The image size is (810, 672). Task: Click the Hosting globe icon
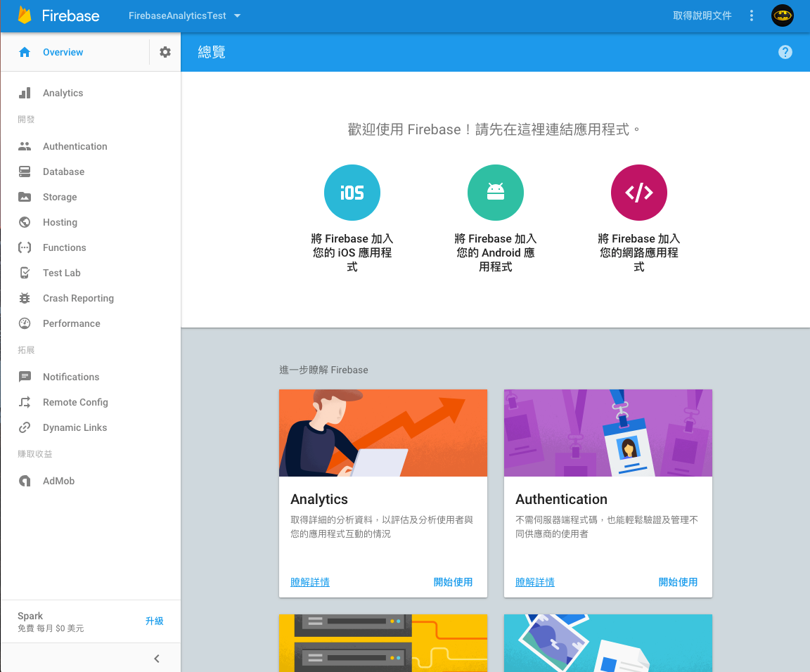click(x=25, y=222)
